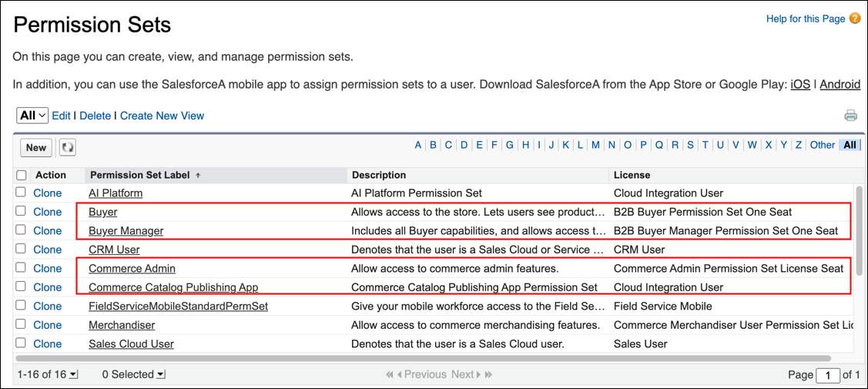This screenshot has width=868, height=389.
Task: Open the Buyer permission set
Action: click(x=103, y=211)
